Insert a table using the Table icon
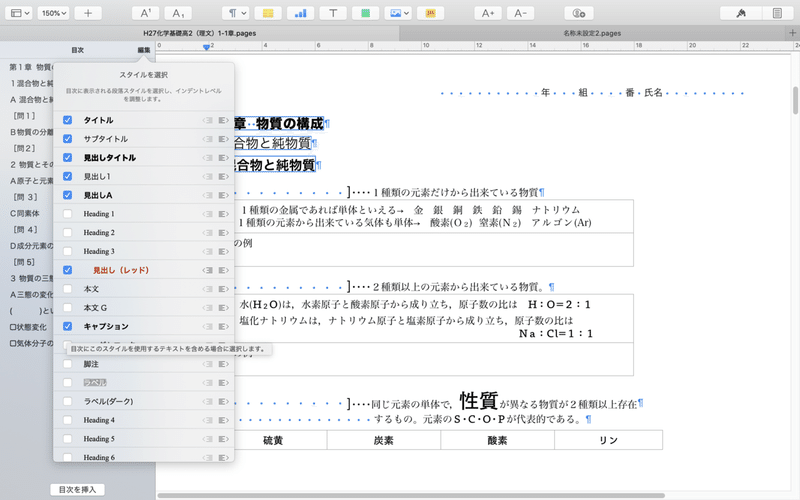Image resolution: width=800 pixels, height=500 pixels. 268,13
